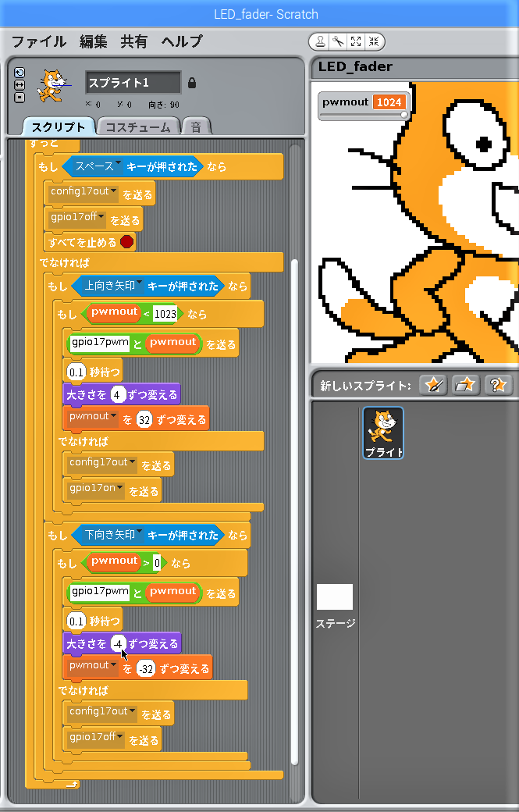
Task: Click the 向き: 90 direction readout
Action: click(x=164, y=105)
